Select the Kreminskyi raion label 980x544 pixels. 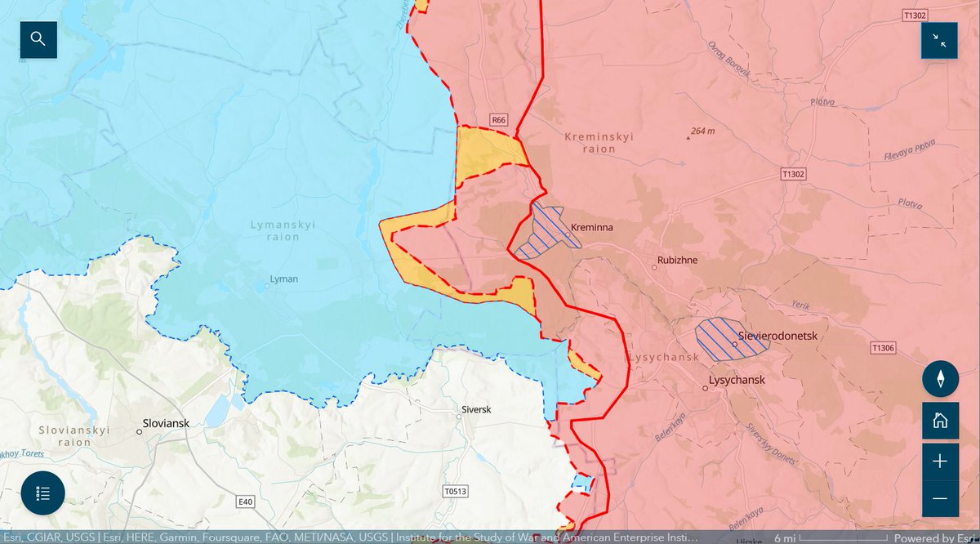(599, 143)
